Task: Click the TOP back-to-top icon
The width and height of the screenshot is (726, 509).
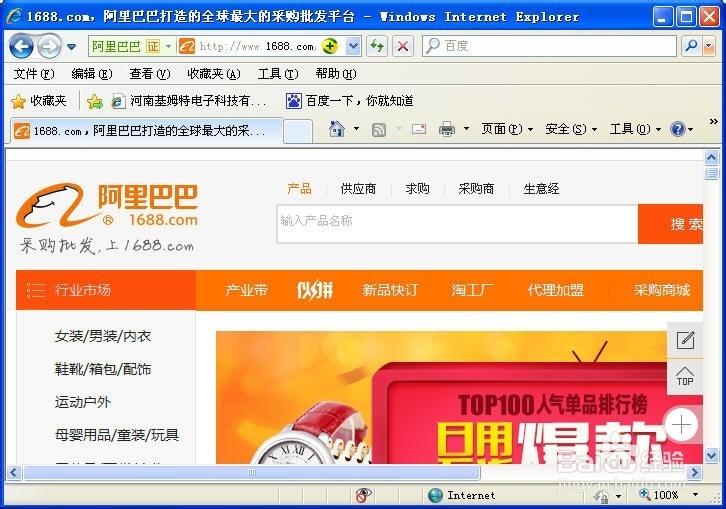Action: point(685,377)
